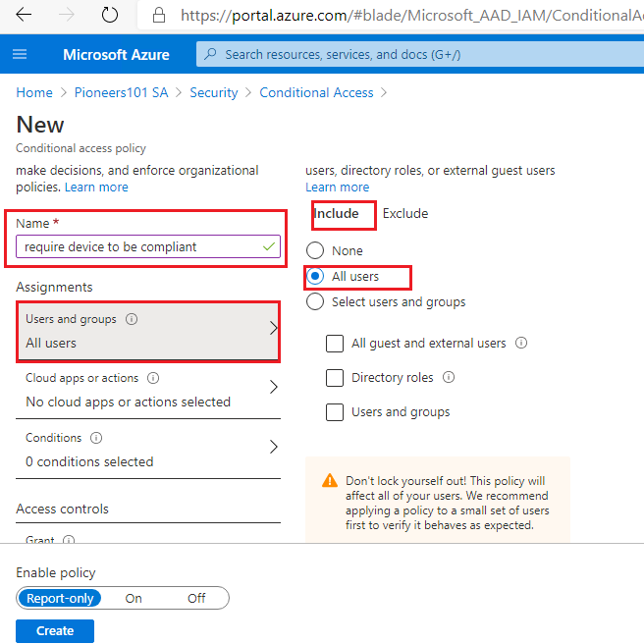Click the browser refresh icon
This screenshot has width=644, height=644.
pos(110,15)
